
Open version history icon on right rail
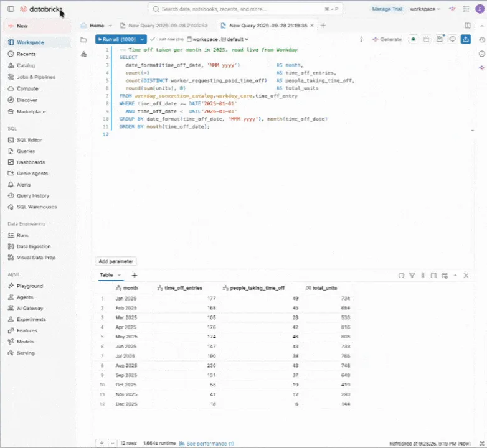point(482,40)
